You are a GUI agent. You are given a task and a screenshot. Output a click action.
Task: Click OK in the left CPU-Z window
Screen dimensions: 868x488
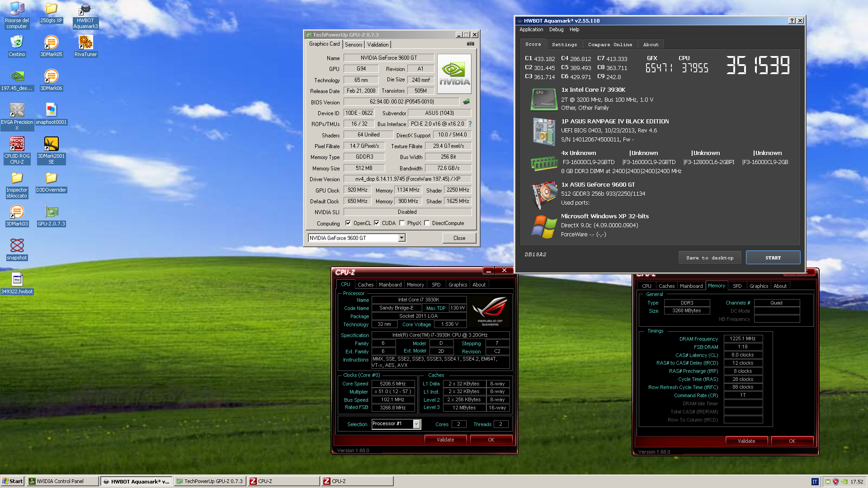point(491,440)
